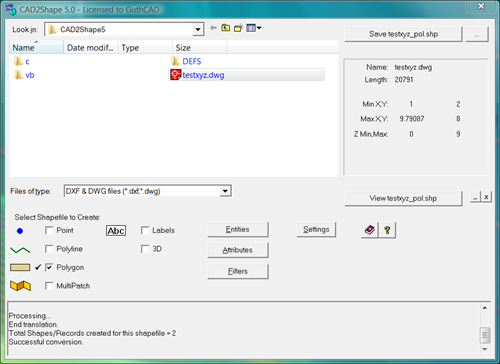Enable the Point checkbox
Viewport: 500px width, 364px height.
[x=49, y=230]
